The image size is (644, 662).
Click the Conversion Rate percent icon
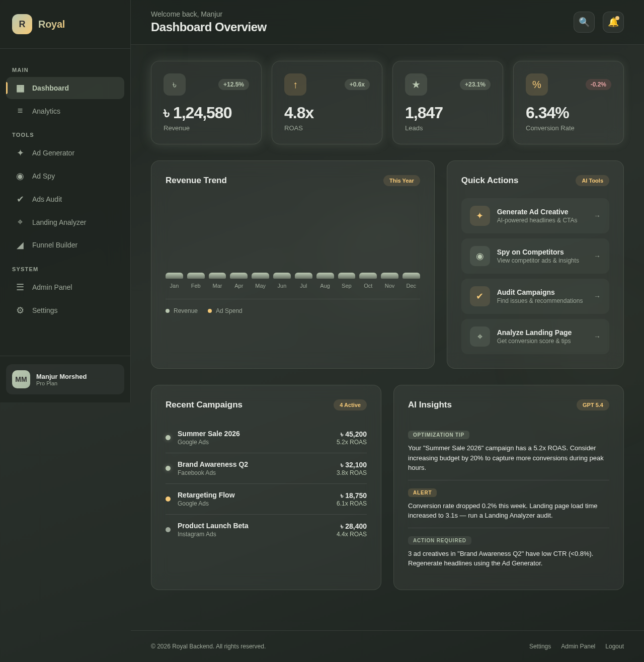pos(537,85)
